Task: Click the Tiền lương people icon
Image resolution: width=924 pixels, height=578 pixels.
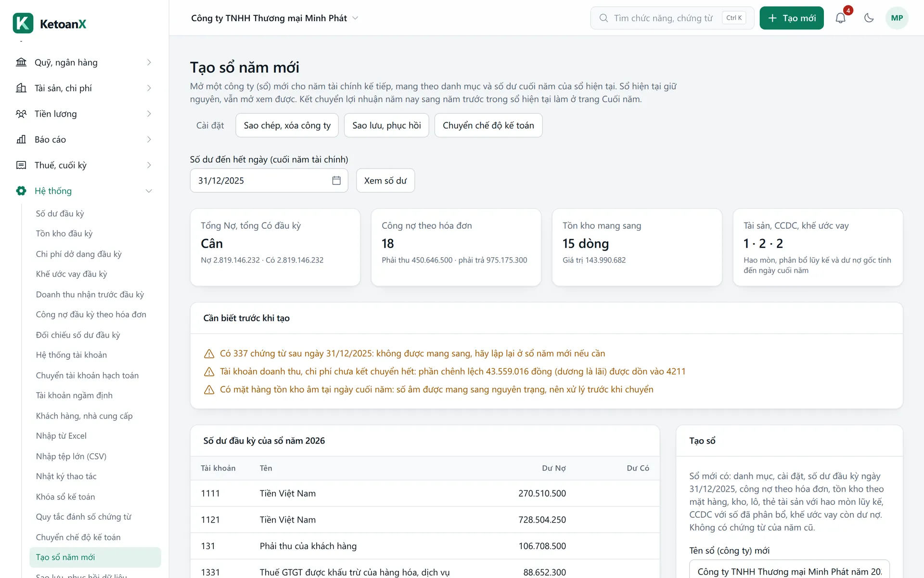Action: click(x=21, y=114)
